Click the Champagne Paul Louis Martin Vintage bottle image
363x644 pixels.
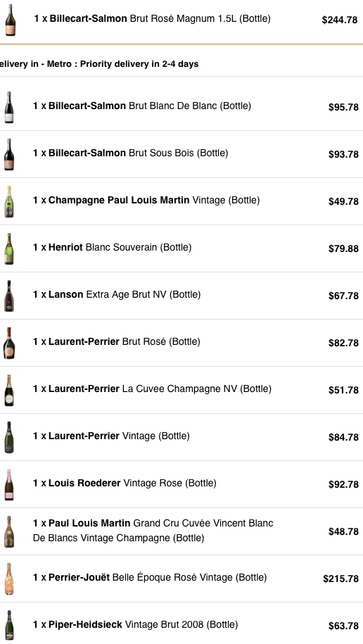click(9, 202)
